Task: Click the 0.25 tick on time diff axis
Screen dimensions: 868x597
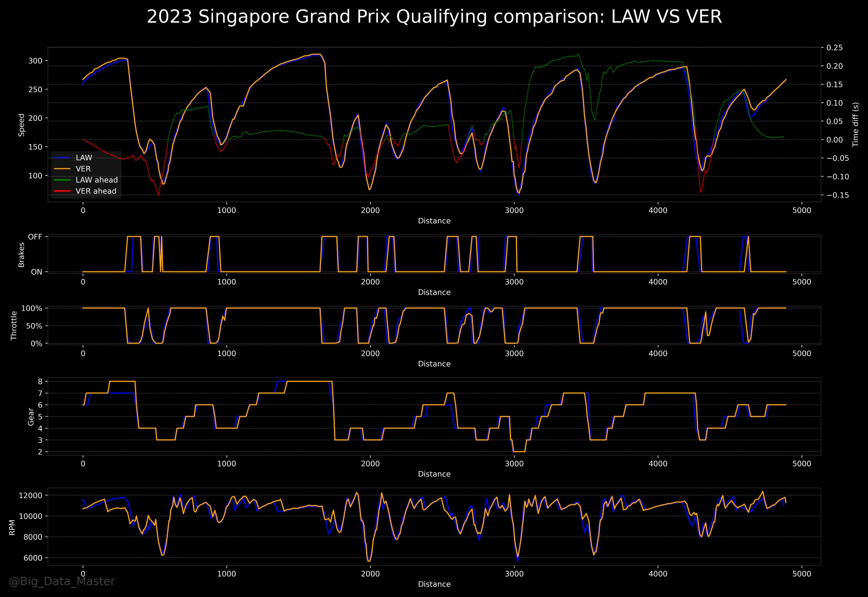Action: [835, 47]
